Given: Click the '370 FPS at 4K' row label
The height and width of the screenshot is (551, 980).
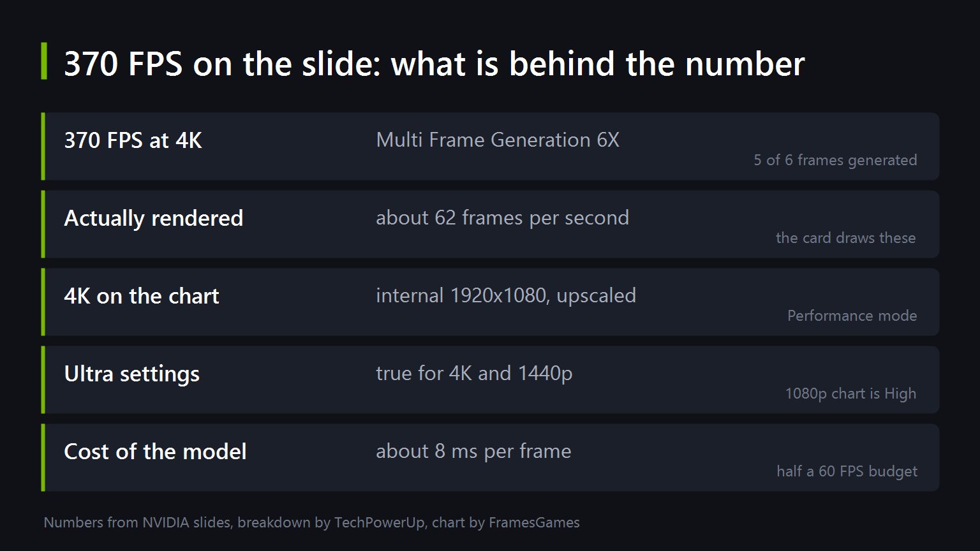Looking at the screenshot, I should 133,140.
